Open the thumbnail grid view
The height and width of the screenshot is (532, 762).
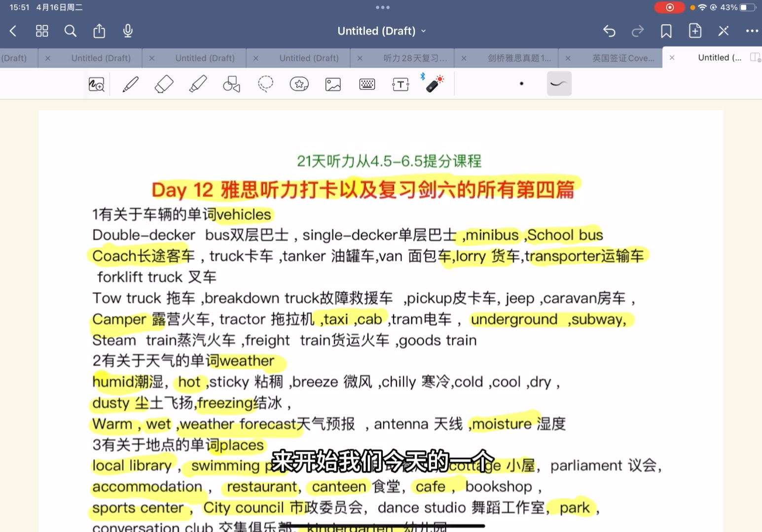(42, 31)
